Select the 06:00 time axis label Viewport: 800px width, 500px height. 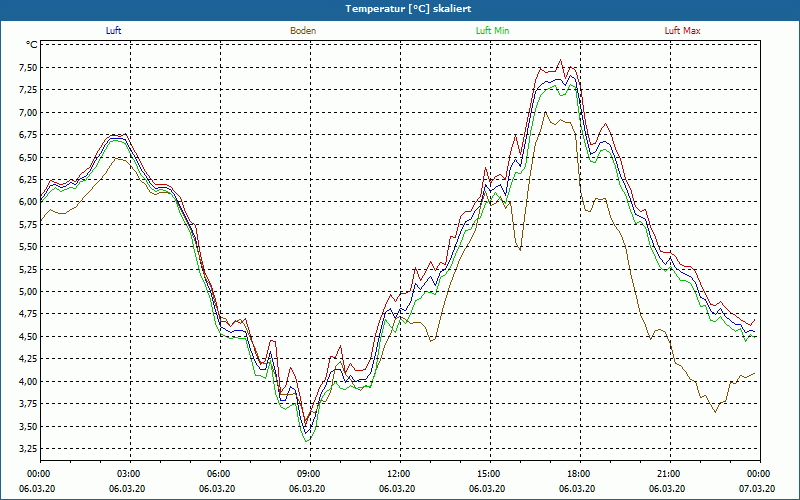[x=219, y=474]
